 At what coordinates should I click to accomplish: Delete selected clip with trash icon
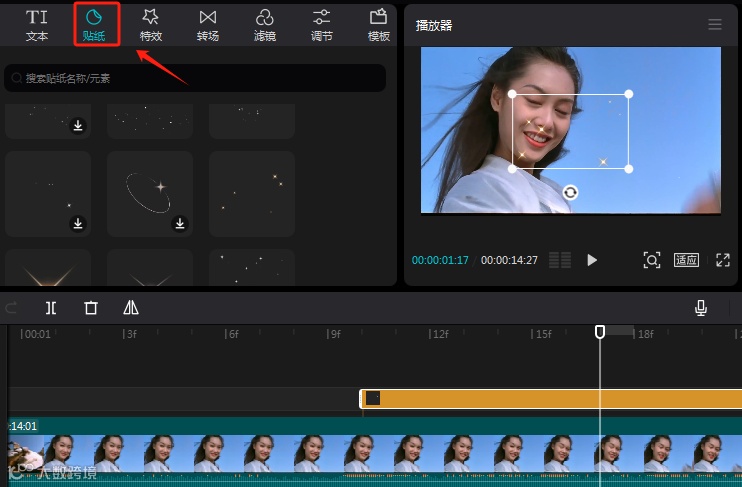[91, 308]
